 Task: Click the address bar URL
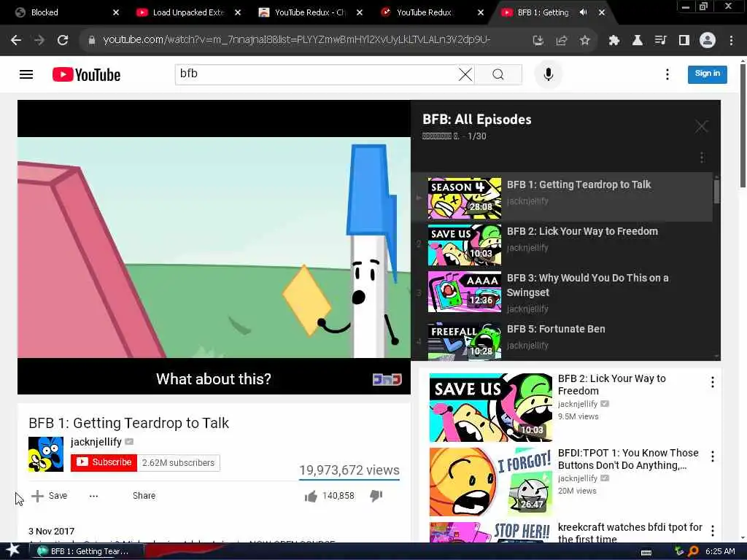296,40
